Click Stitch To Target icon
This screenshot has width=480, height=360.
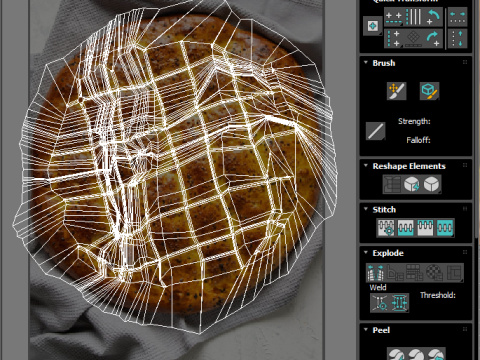pos(386,228)
